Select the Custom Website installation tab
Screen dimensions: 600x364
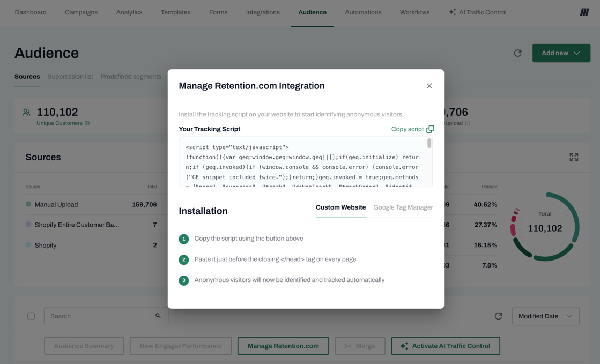point(340,207)
